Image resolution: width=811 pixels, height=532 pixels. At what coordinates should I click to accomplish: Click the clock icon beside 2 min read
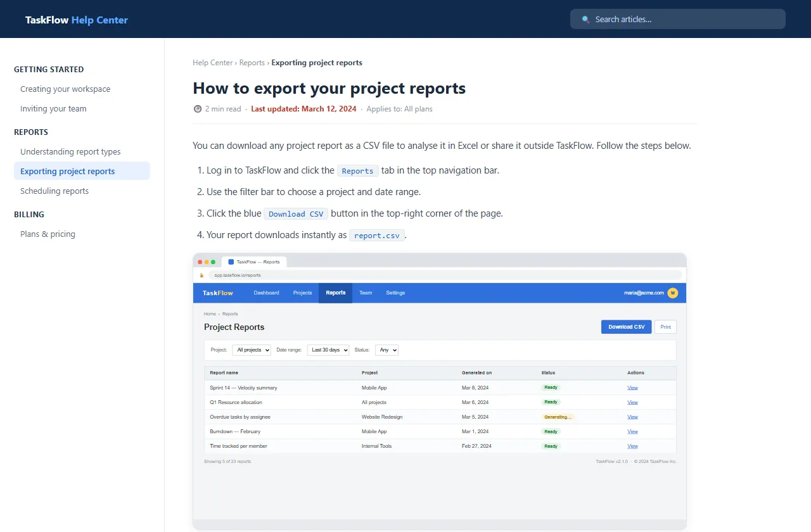point(198,109)
